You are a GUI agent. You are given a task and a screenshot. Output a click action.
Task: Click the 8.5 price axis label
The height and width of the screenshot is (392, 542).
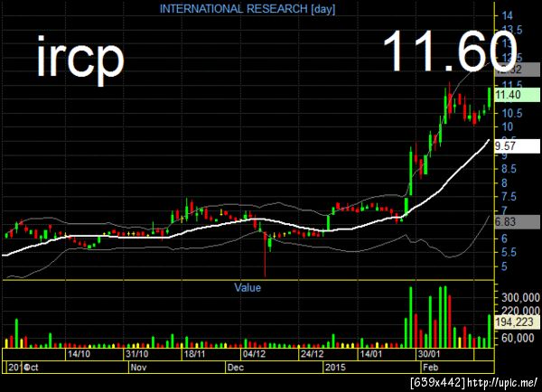pos(509,169)
